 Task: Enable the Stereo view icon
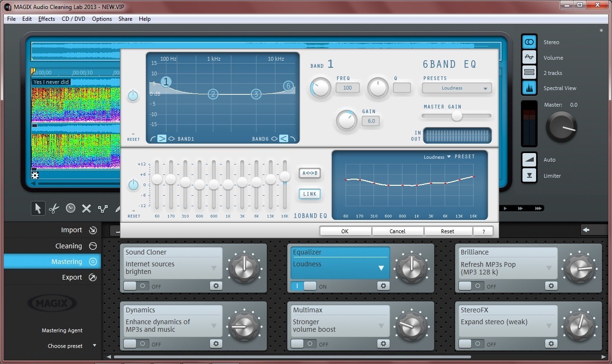pos(529,42)
